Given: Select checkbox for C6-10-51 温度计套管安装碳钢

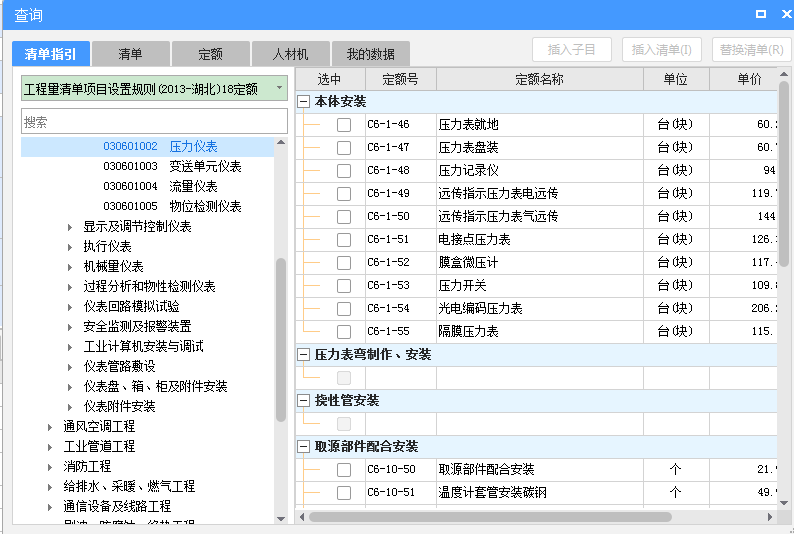Looking at the screenshot, I should (344, 493).
